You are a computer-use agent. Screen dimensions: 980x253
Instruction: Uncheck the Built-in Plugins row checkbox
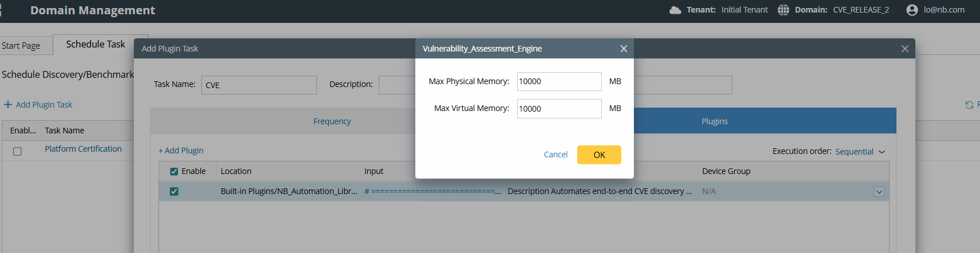[174, 191]
